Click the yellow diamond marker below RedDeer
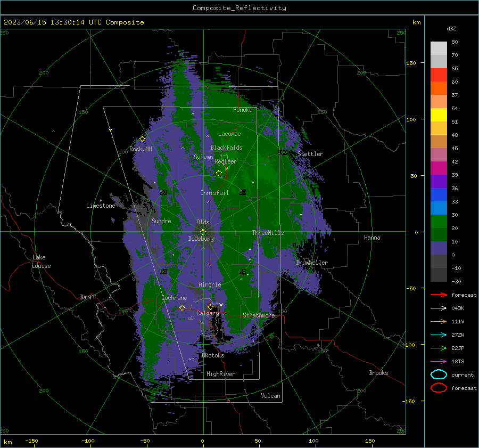The image size is (479, 448). [219, 173]
